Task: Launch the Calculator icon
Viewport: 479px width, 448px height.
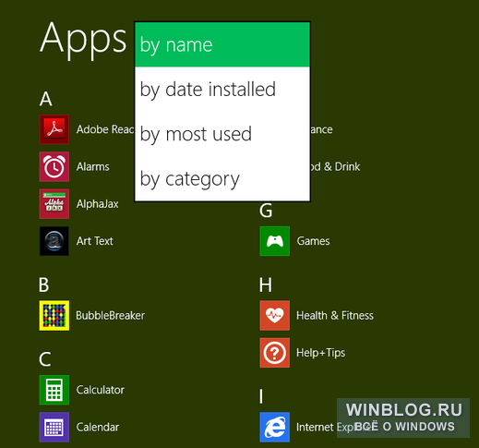Action: pos(54,390)
